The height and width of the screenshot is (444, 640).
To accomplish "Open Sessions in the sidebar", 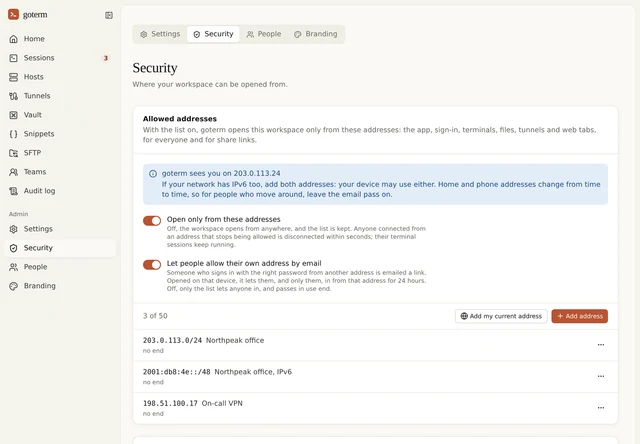I will click(60, 58).
